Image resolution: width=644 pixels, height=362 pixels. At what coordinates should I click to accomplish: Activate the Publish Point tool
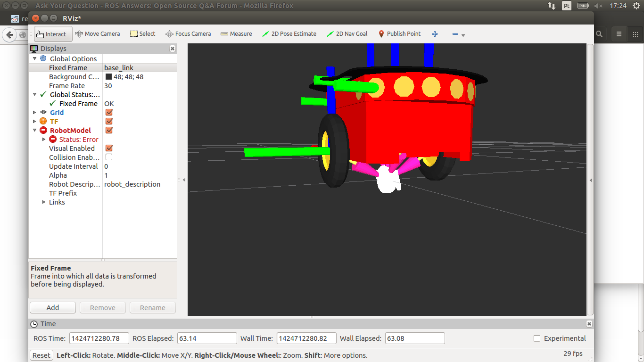click(x=399, y=34)
